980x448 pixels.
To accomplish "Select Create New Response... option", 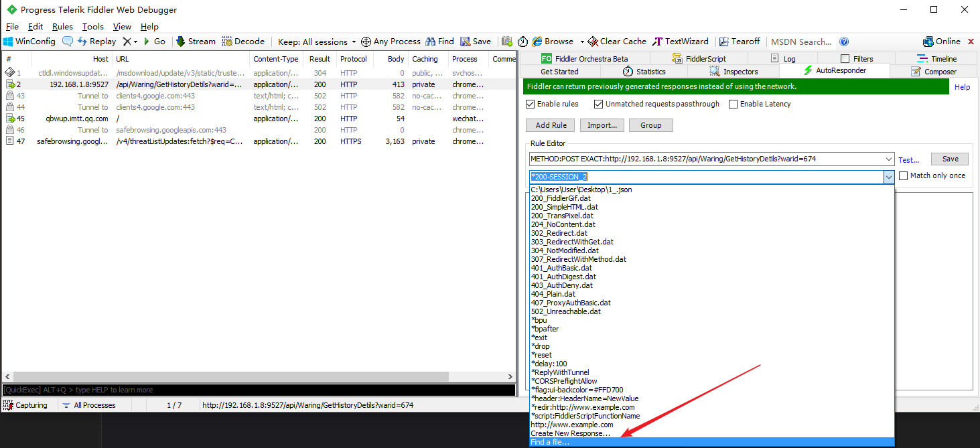I will pyautogui.click(x=711, y=433).
